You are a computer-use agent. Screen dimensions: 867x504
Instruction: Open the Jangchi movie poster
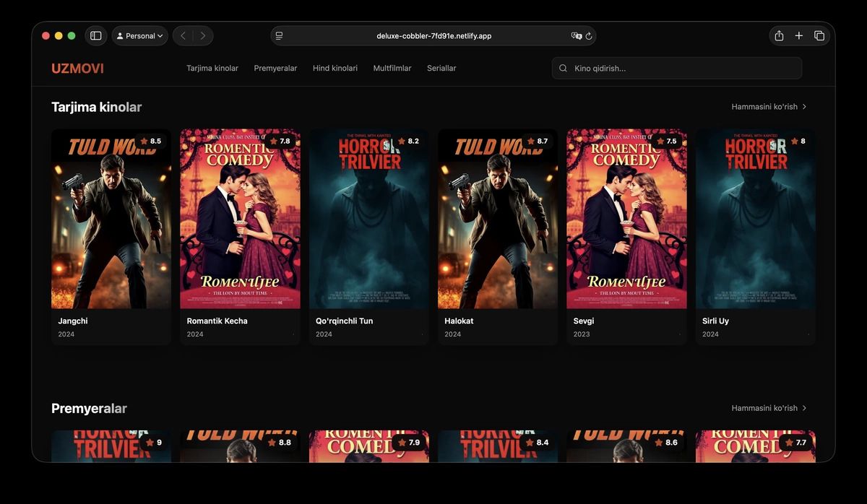111,219
